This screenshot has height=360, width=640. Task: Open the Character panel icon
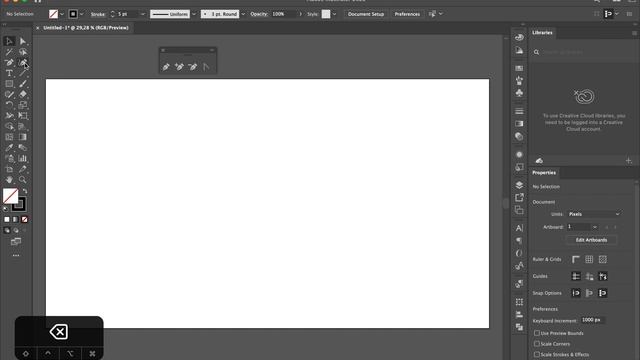pyautogui.click(x=519, y=228)
